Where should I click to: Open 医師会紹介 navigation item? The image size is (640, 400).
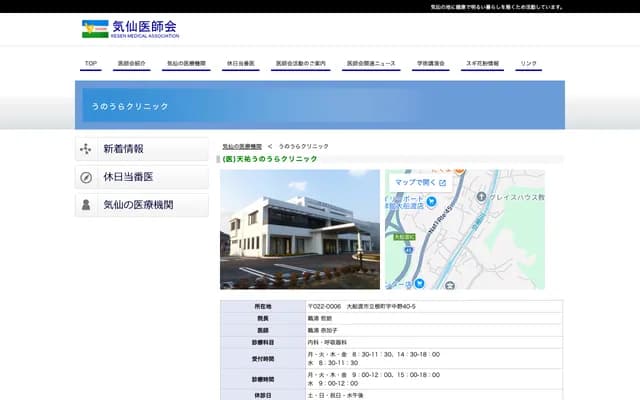tap(131, 64)
